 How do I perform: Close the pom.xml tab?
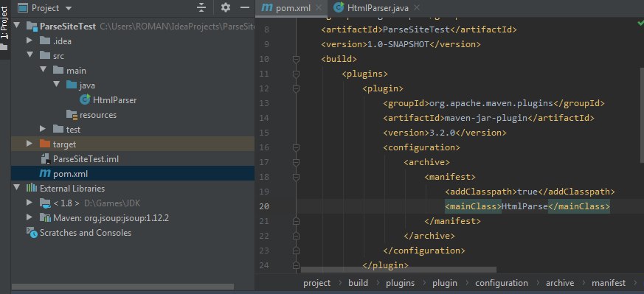pos(319,7)
